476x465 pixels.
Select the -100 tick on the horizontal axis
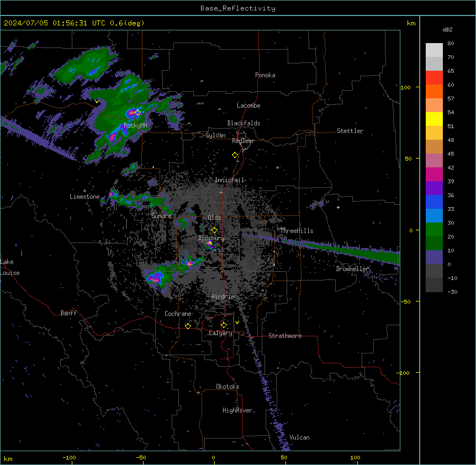pos(69,457)
